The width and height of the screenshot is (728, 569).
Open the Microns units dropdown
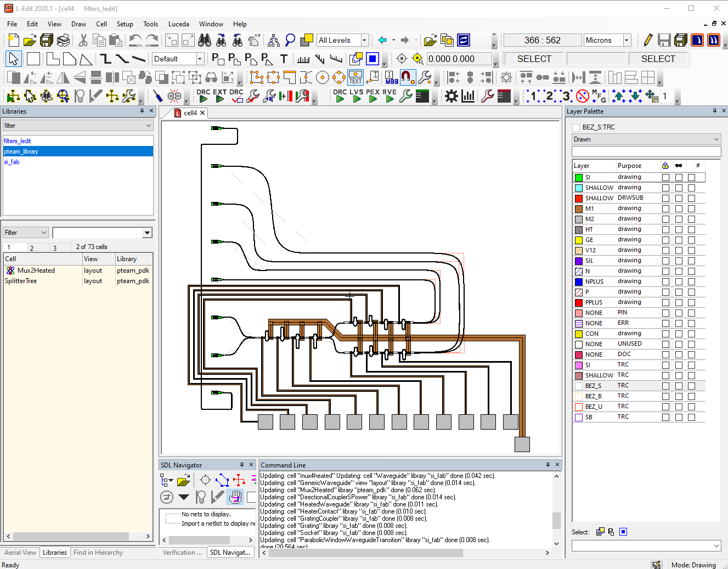point(627,40)
